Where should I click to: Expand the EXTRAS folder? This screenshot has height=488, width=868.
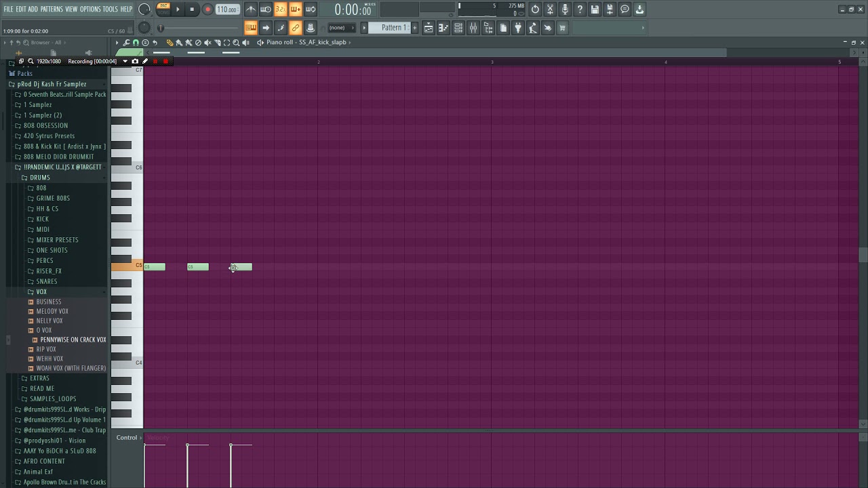click(39, 378)
